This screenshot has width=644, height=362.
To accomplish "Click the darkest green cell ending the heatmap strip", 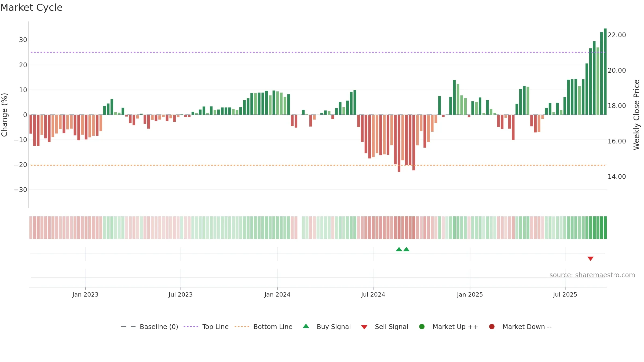I will point(605,228).
